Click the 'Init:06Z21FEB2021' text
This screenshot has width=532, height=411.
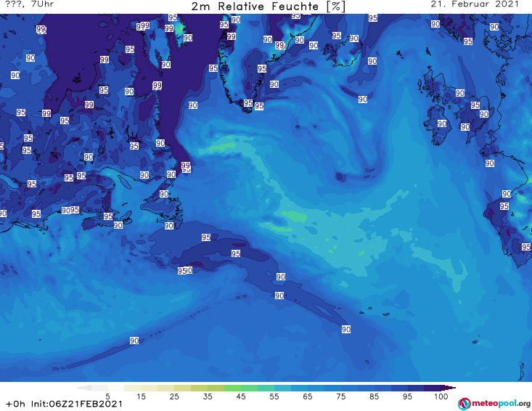pos(77,404)
